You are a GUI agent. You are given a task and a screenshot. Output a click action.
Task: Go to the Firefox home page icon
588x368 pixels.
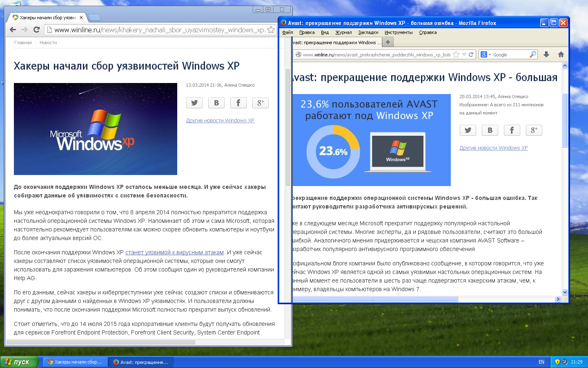[x=561, y=54]
